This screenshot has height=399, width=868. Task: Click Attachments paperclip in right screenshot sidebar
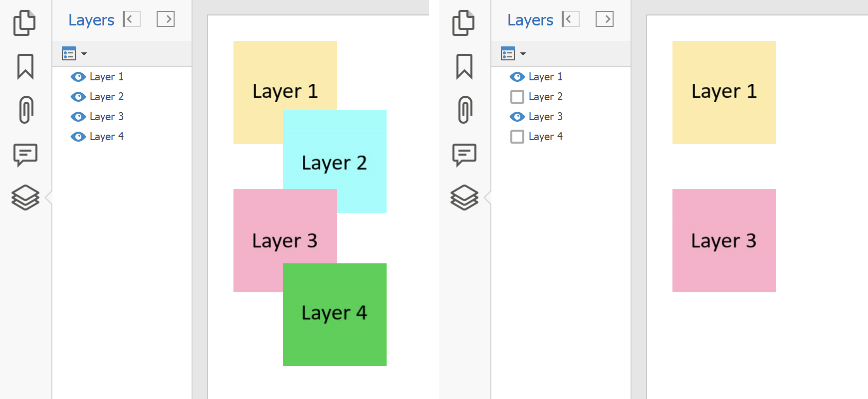(x=465, y=110)
